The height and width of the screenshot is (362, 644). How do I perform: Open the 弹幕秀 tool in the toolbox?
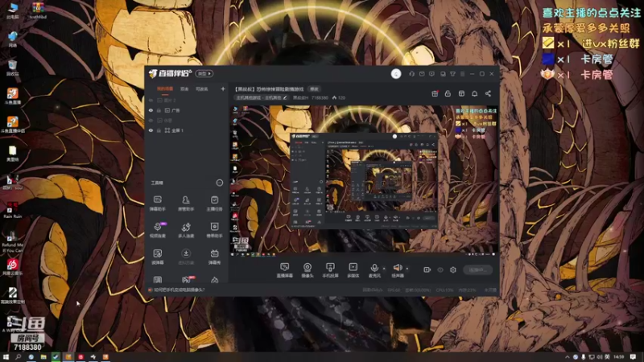pyautogui.click(x=214, y=257)
